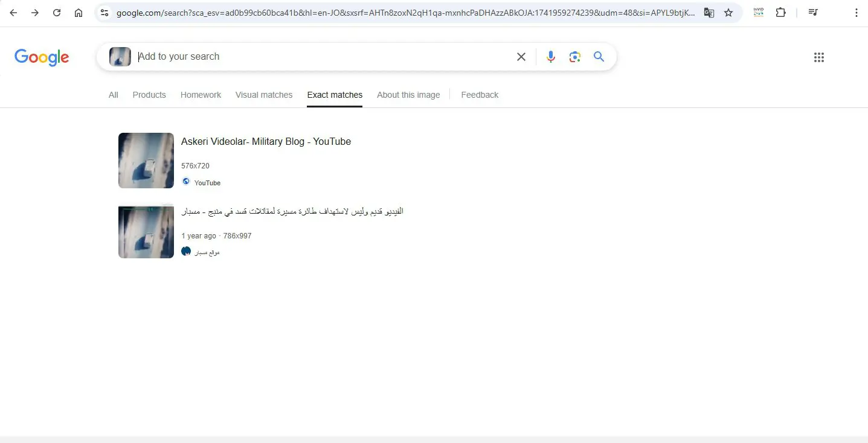Bookmark this page with the star icon

point(728,13)
